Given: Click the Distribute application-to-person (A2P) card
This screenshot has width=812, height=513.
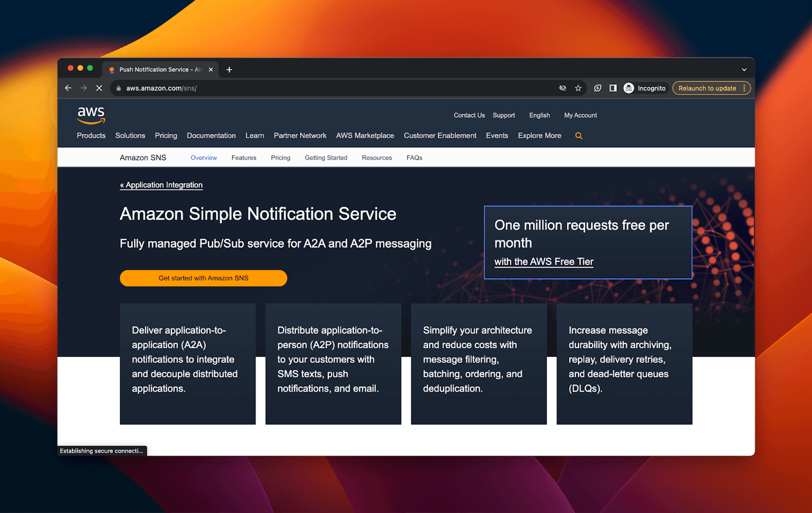Looking at the screenshot, I should point(333,364).
